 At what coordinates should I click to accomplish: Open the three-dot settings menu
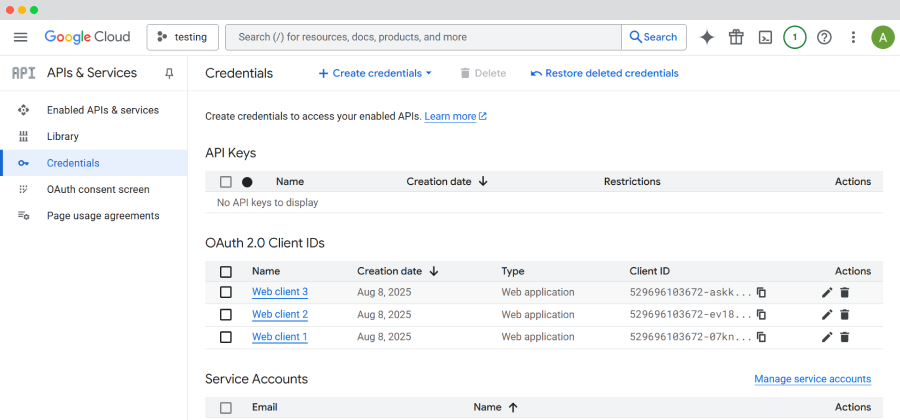click(854, 37)
